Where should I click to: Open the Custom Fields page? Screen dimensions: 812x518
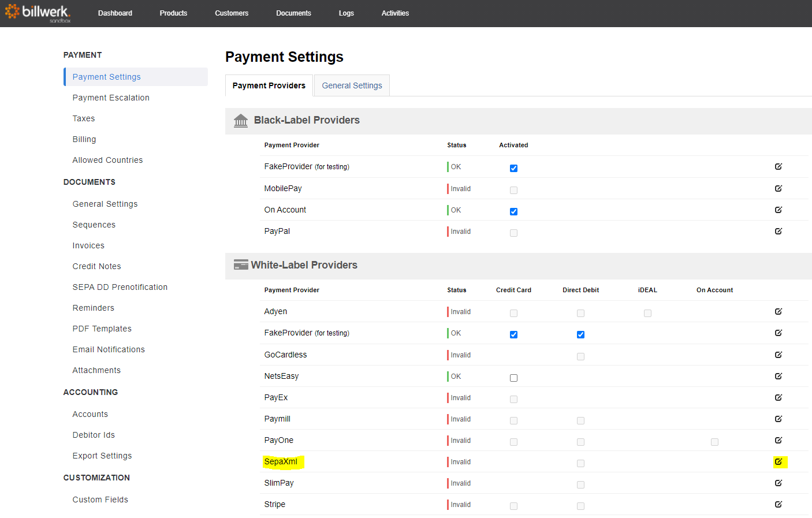coord(100,500)
